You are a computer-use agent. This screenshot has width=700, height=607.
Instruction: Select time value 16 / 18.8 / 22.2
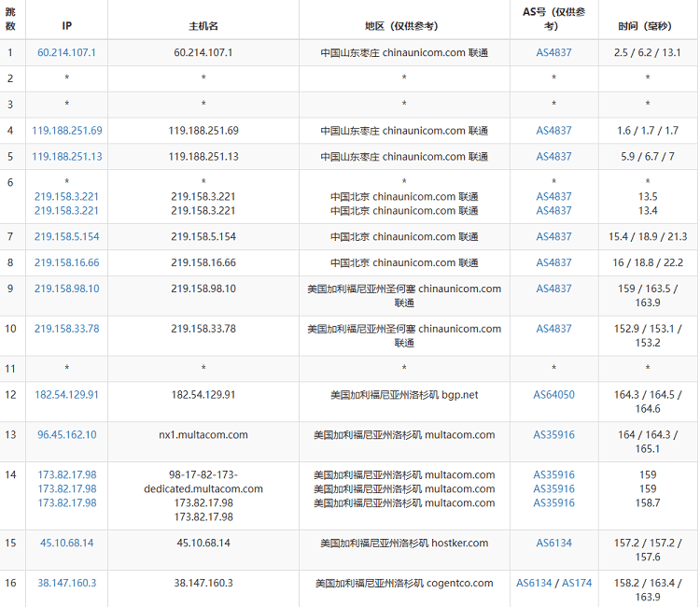[x=648, y=262]
